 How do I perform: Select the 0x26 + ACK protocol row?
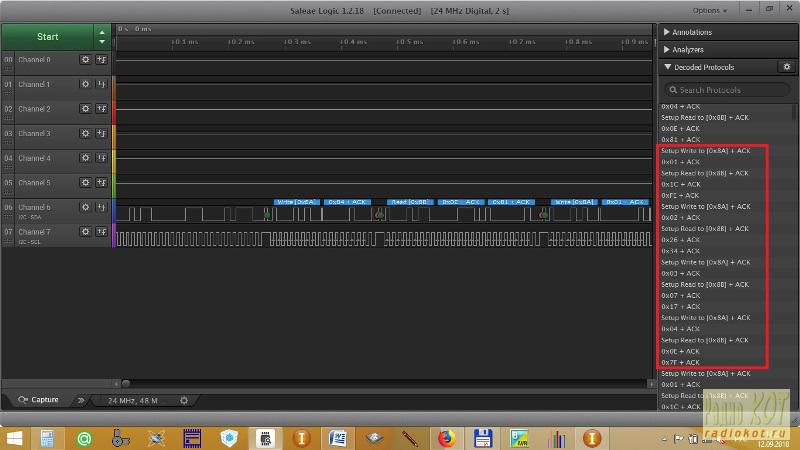point(680,240)
